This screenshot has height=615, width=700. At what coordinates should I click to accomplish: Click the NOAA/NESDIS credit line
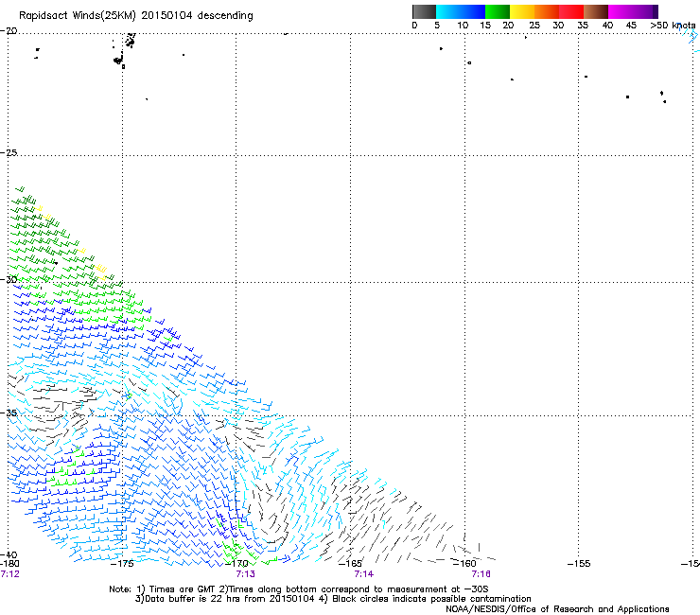click(557, 609)
